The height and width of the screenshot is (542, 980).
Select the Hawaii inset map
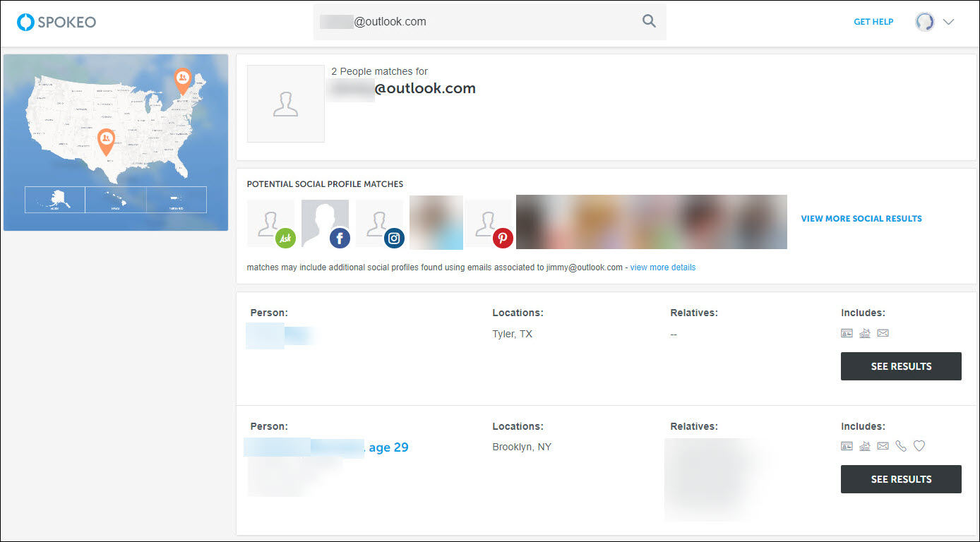click(116, 200)
